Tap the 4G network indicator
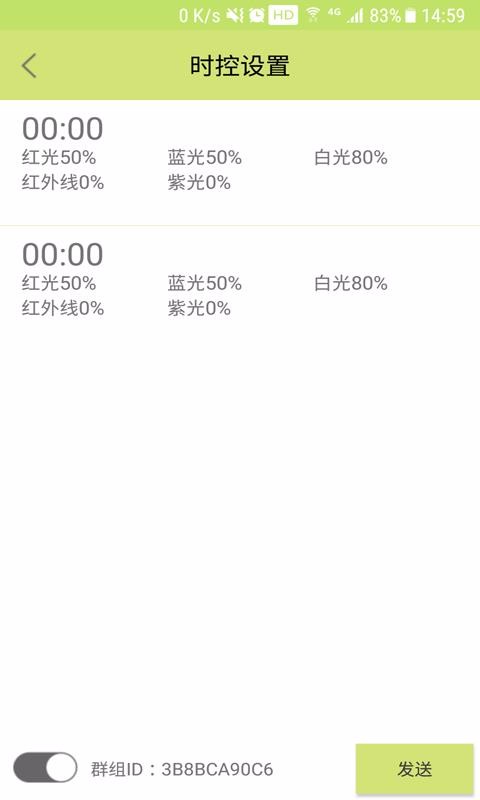The height and width of the screenshot is (800, 480). tap(334, 12)
